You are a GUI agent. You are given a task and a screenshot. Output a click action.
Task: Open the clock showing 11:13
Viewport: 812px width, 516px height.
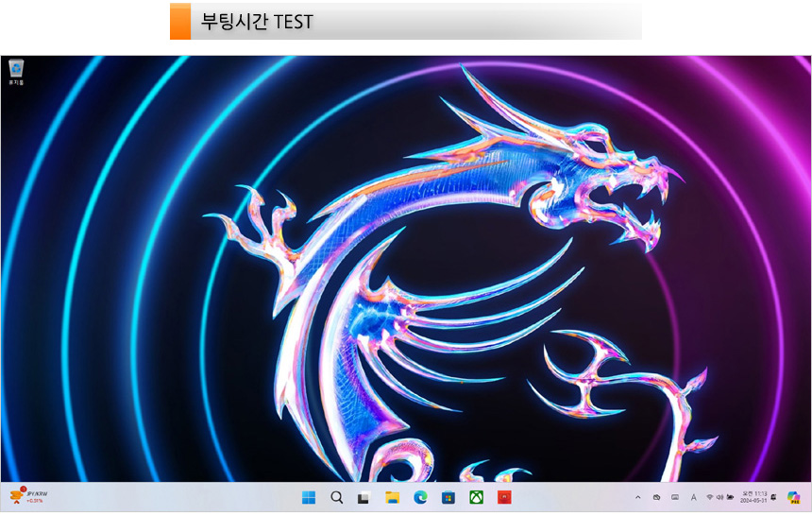[x=753, y=497]
